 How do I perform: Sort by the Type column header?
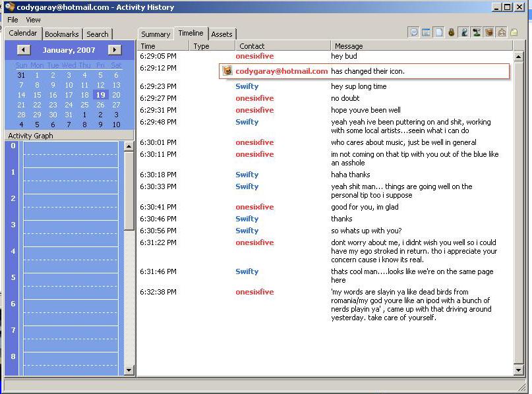[x=212, y=45]
